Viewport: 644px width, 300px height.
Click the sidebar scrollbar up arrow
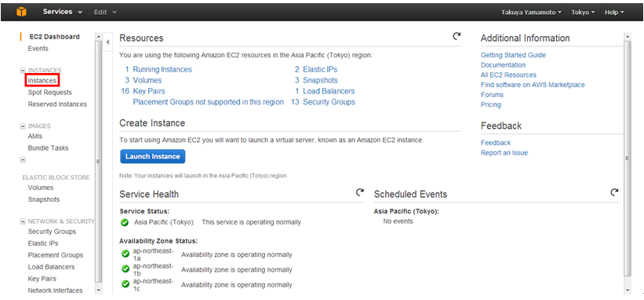(98, 36)
